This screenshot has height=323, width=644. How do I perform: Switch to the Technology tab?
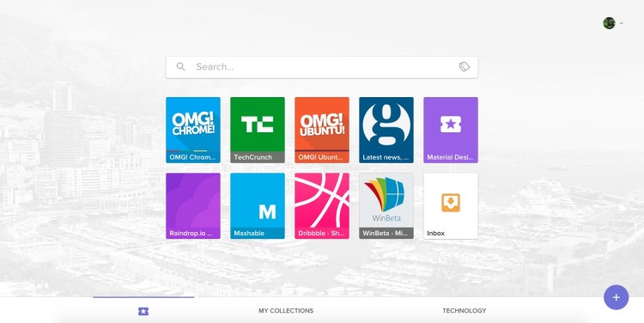(x=464, y=311)
